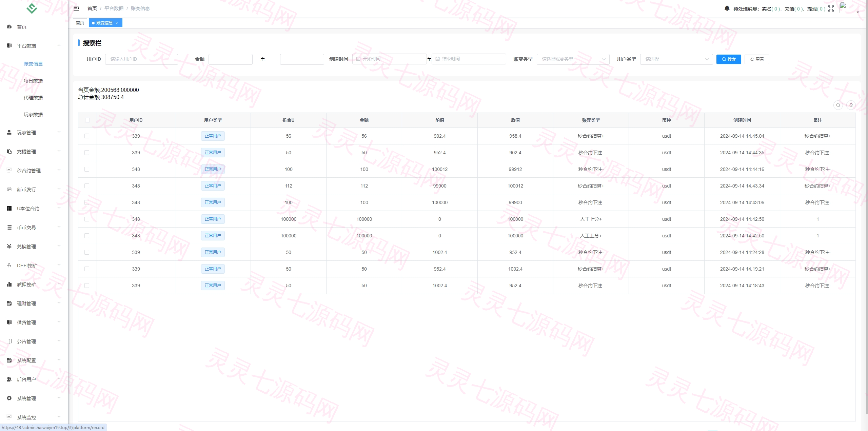868x431 pixels.
Task: Check the row dated 2024-09-14 14:45:04
Action: pyautogui.click(x=87, y=136)
